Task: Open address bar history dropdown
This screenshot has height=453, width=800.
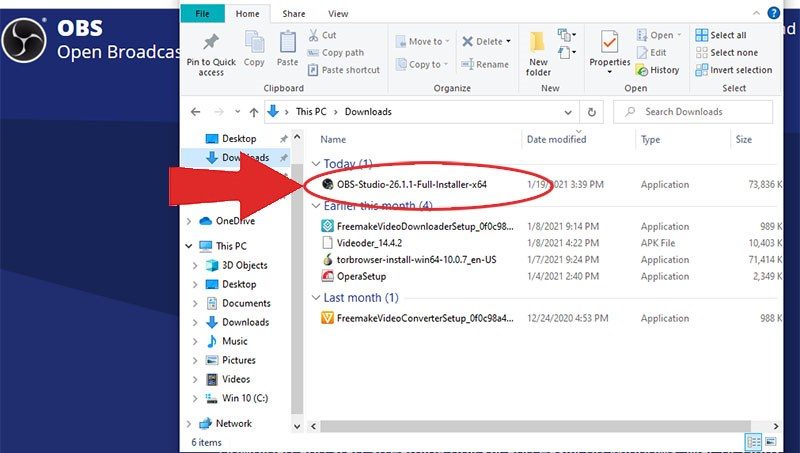Action: coord(568,112)
